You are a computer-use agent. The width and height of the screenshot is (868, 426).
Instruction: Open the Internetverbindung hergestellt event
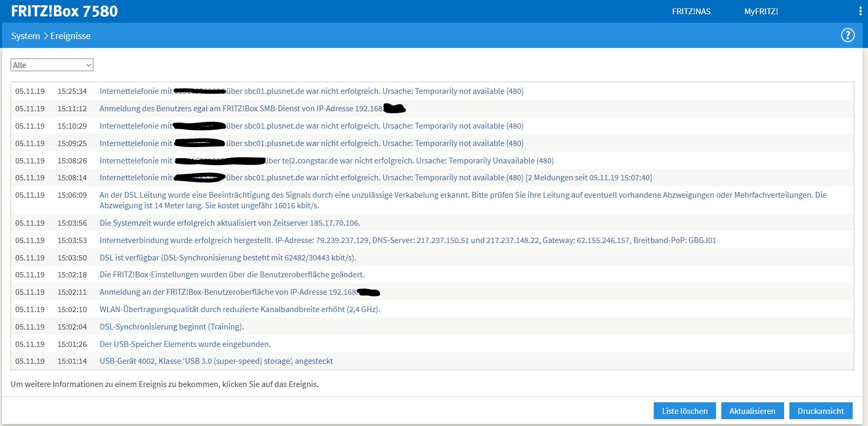pyautogui.click(x=407, y=240)
